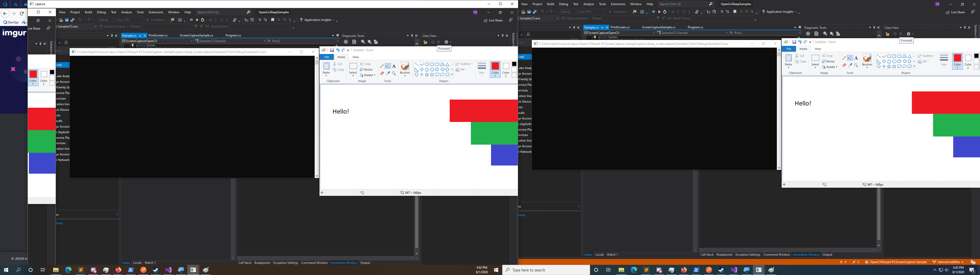Toggle the pin on Diagnostic Tools panel
The height and width of the screenshot is (275, 980).
point(412,36)
